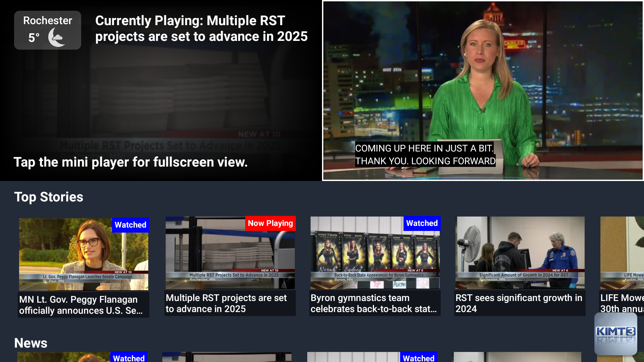Expand the Top Stories section
Screen dimensions: 644x362
48,197
